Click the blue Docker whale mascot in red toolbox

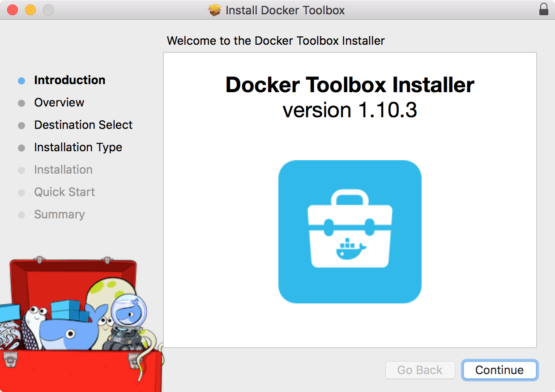(x=67, y=329)
